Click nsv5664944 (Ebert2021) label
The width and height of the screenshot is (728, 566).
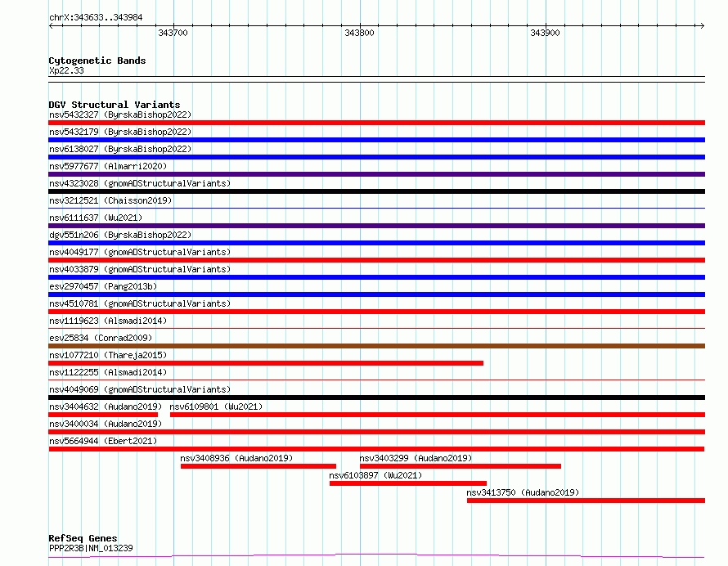coord(103,441)
